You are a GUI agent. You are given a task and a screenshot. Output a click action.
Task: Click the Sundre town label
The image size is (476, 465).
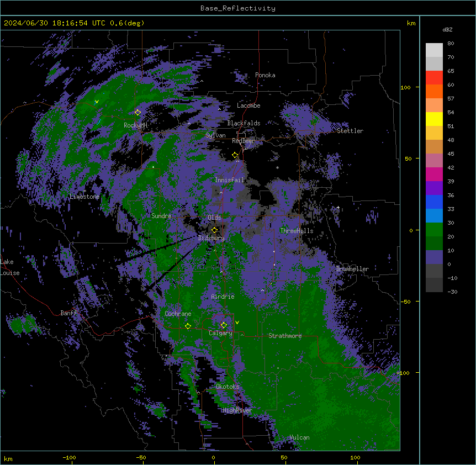pyautogui.click(x=161, y=216)
